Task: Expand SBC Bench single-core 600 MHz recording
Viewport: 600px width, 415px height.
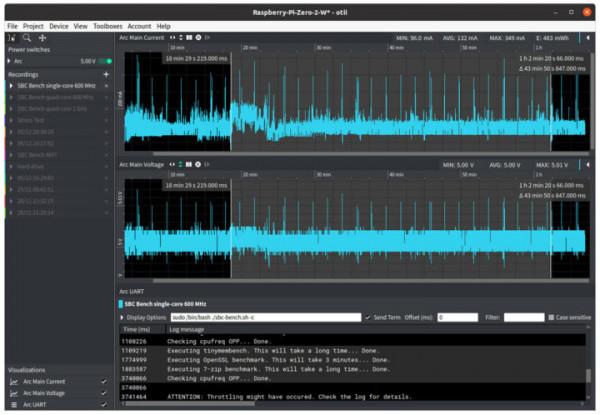Action: (x=11, y=87)
